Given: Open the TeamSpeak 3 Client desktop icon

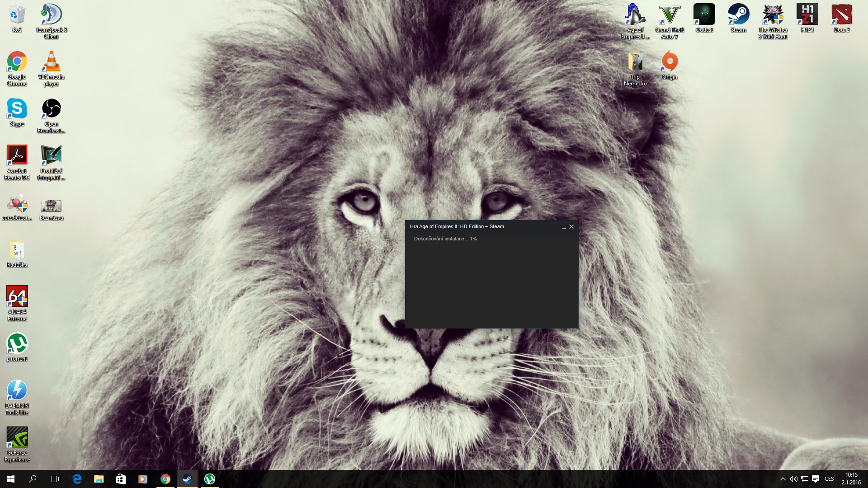Looking at the screenshot, I should point(51,16).
